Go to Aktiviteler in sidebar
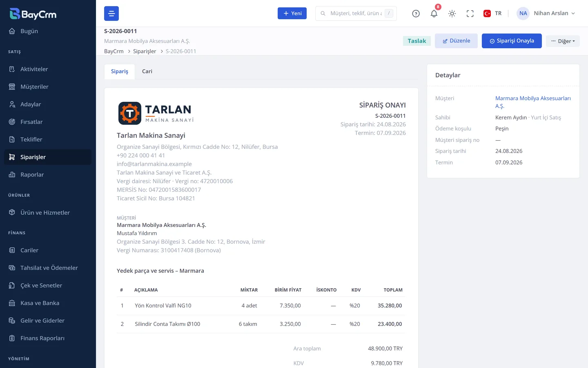The width and height of the screenshot is (588, 368). (48, 69)
